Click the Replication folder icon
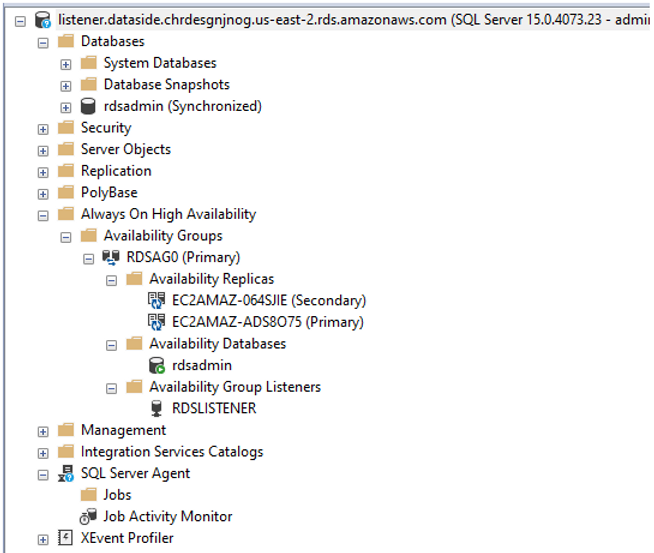 66,171
